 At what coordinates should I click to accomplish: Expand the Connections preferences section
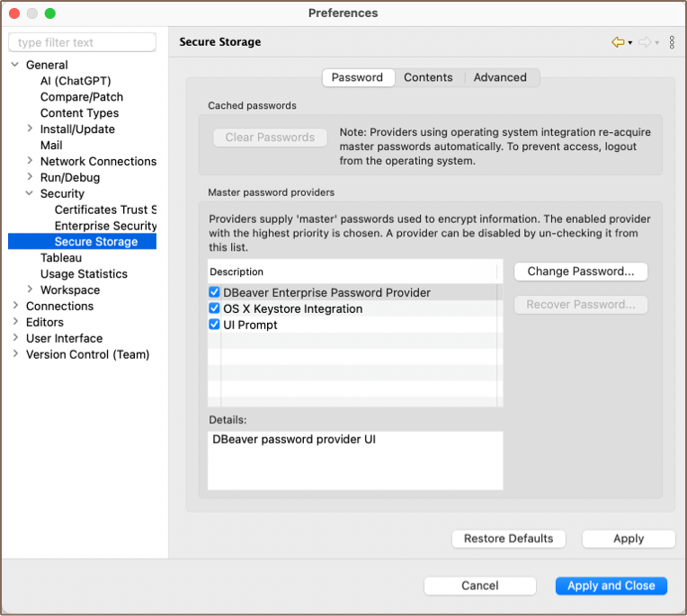point(15,307)
